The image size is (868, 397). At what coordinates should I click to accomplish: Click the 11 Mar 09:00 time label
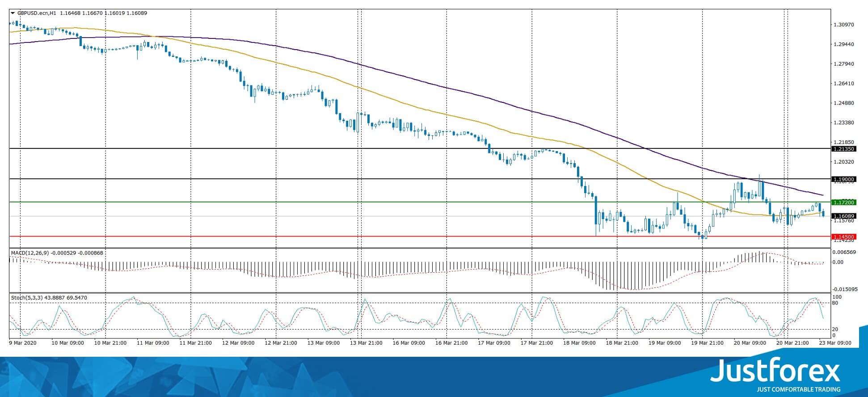(153, 343)
